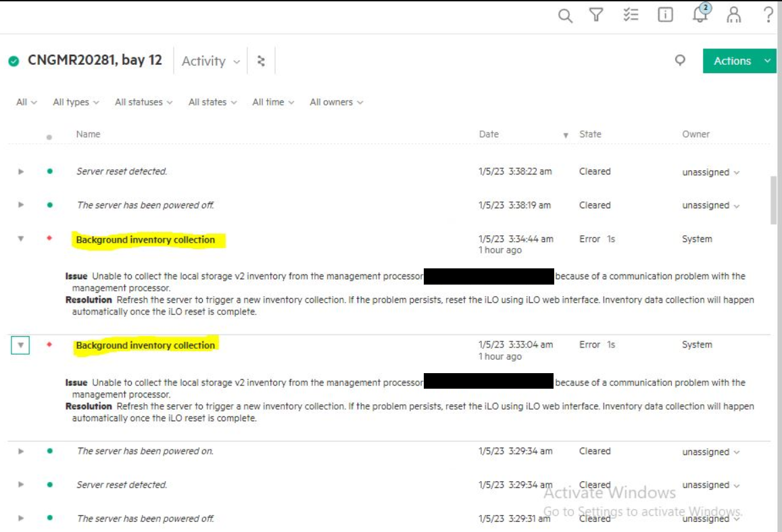Screen dimensions: 782x532
Task: Expand the 3:38:22 am Server reset detected row
Action: [x=20, y=172]
